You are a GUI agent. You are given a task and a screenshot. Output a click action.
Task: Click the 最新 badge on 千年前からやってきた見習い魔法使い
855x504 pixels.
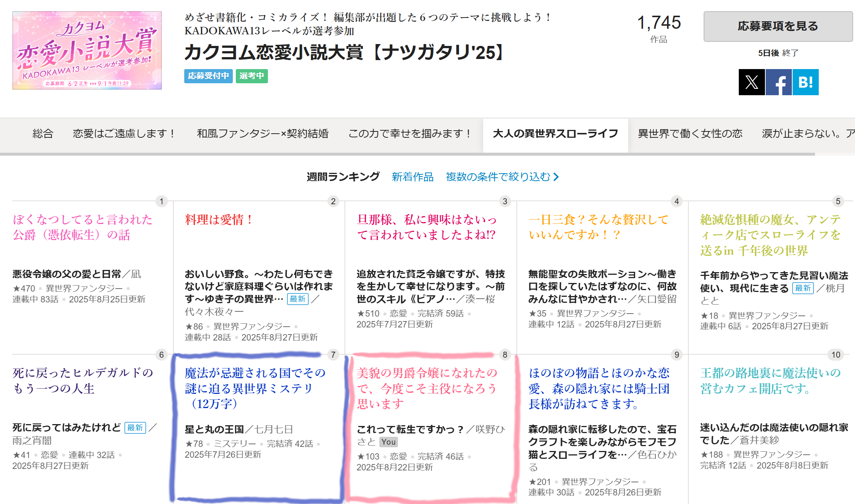803,288
